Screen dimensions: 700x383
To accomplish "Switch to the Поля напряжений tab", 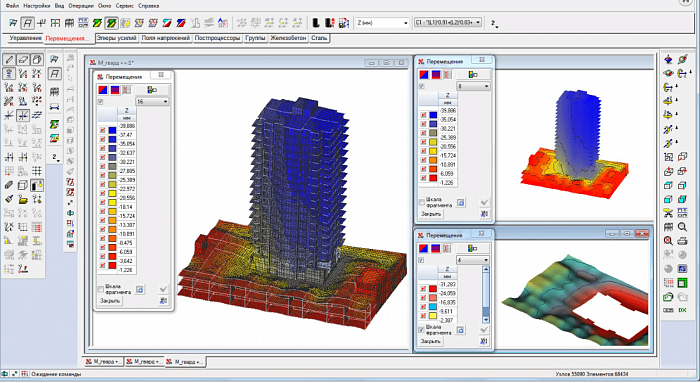I will pyautogui.click(x=166, y=38).
